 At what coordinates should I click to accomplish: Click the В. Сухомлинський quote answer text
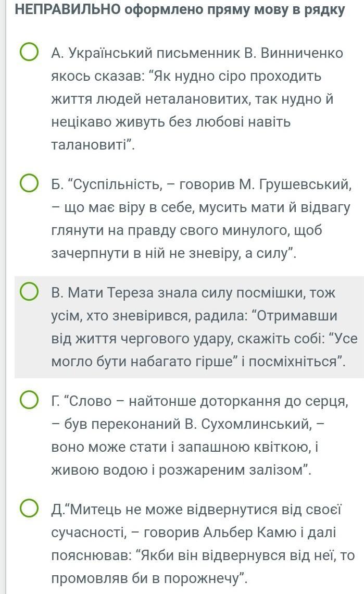tap(199, 435)
